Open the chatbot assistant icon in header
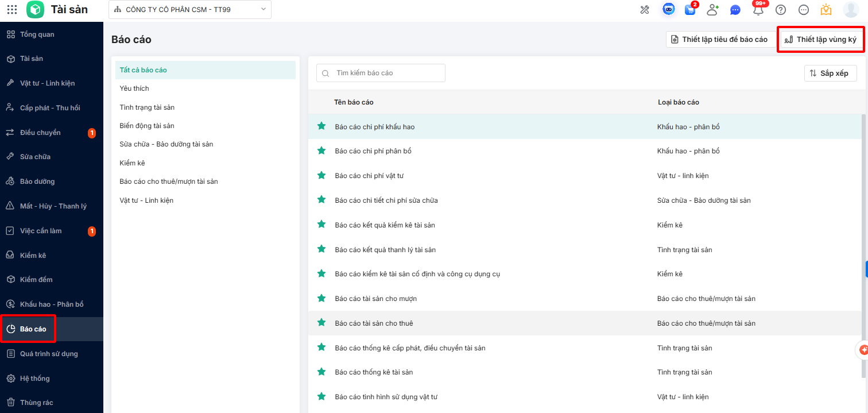Image resolution: width=868 pixels, height=413 pixels. (x=668, y=10)
